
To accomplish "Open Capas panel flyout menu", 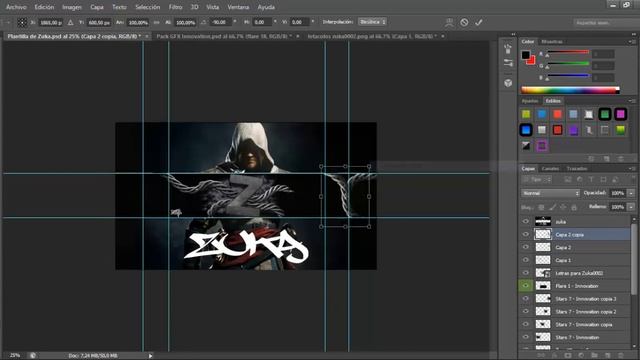I will 632,169.
